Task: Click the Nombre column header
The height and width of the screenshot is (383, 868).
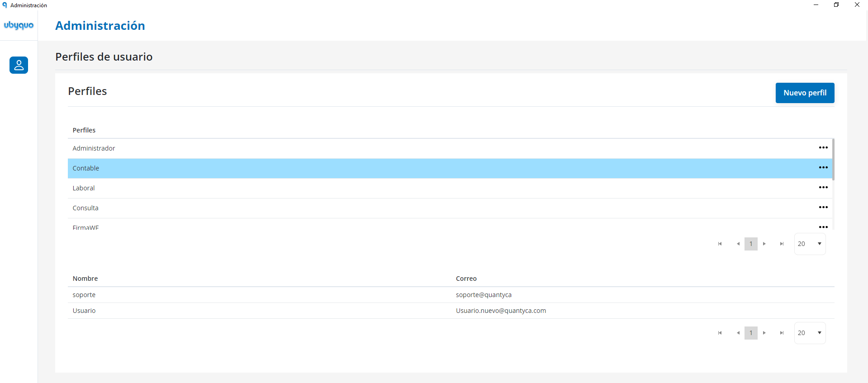Action: coord(85,279)
